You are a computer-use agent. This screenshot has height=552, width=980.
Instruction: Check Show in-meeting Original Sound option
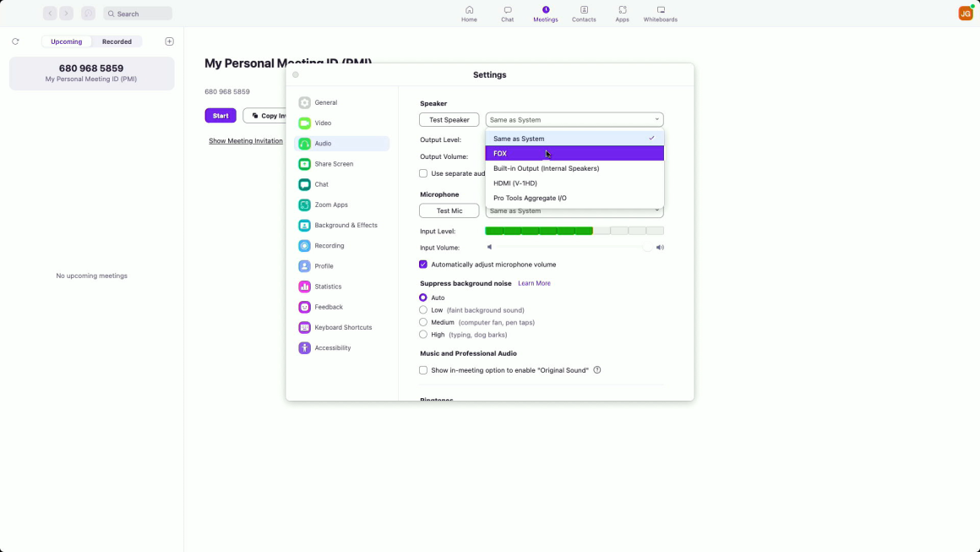(x=424, y=370)
